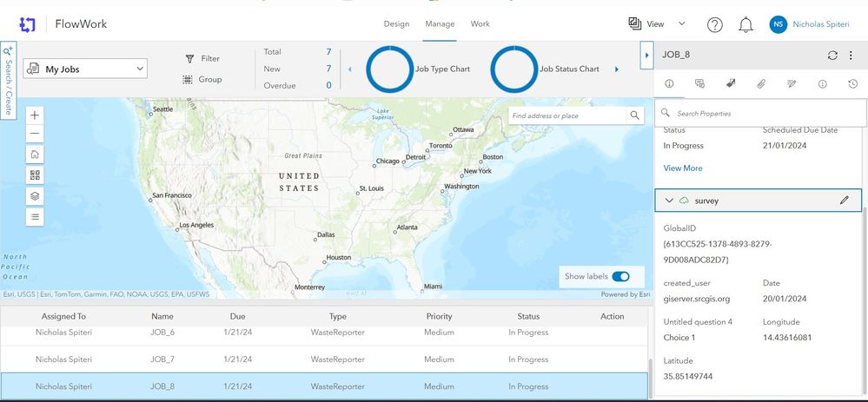This screenshot has width=868, height=402.
Task: Click the Longitude value 14.43616081
Action: (788, 337)
